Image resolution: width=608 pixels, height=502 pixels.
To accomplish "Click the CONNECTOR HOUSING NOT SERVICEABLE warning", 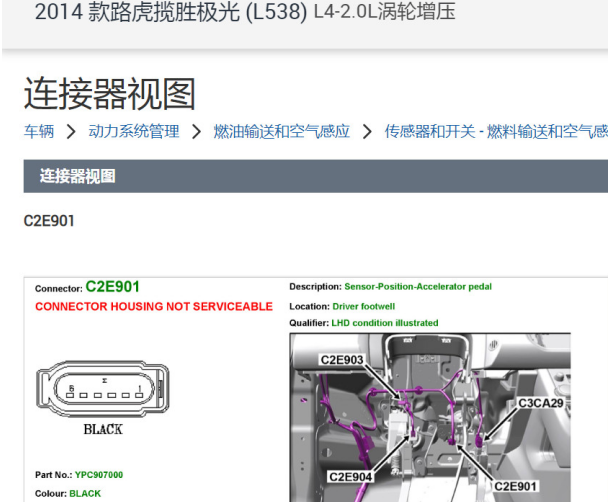I will click(x=154, y=307).
